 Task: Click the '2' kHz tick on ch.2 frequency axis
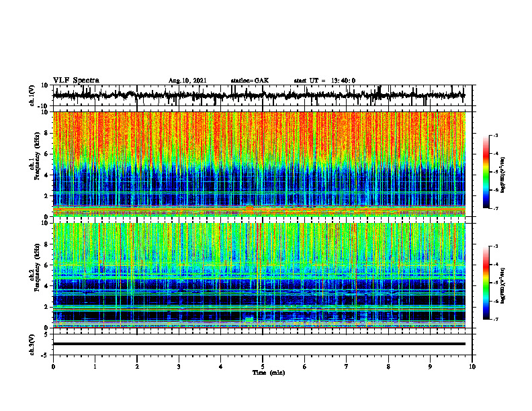47,307
